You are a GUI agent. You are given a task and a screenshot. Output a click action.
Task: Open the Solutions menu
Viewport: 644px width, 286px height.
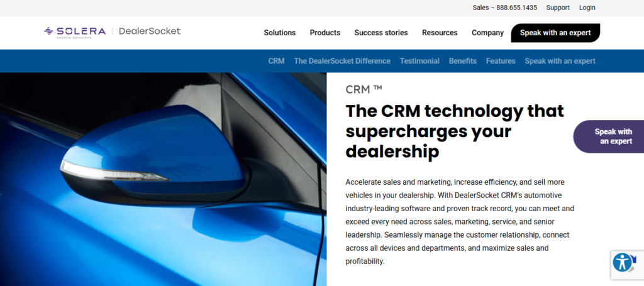[x=280, y=33]
